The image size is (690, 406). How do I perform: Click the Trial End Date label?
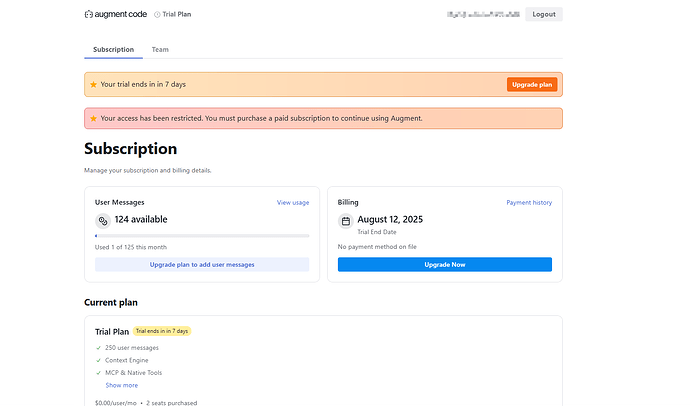pos(377,232)
